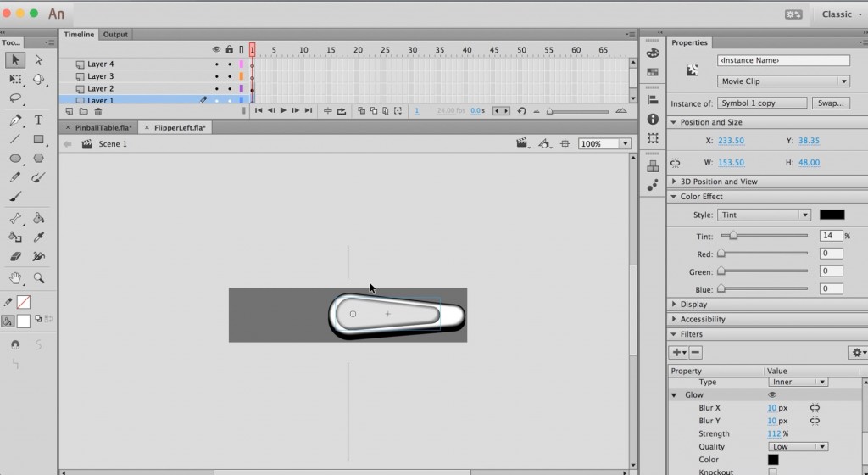Click the New Folder icon in timeline

click(84, 111)
